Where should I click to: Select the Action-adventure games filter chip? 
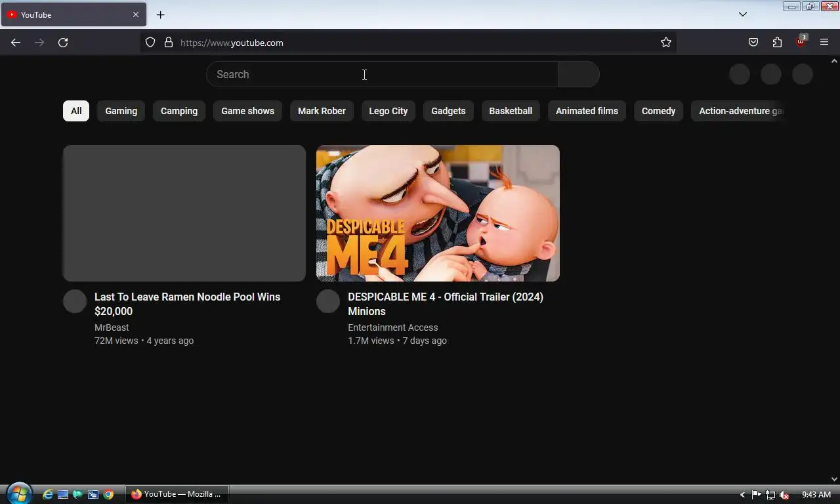click(738, 111)
